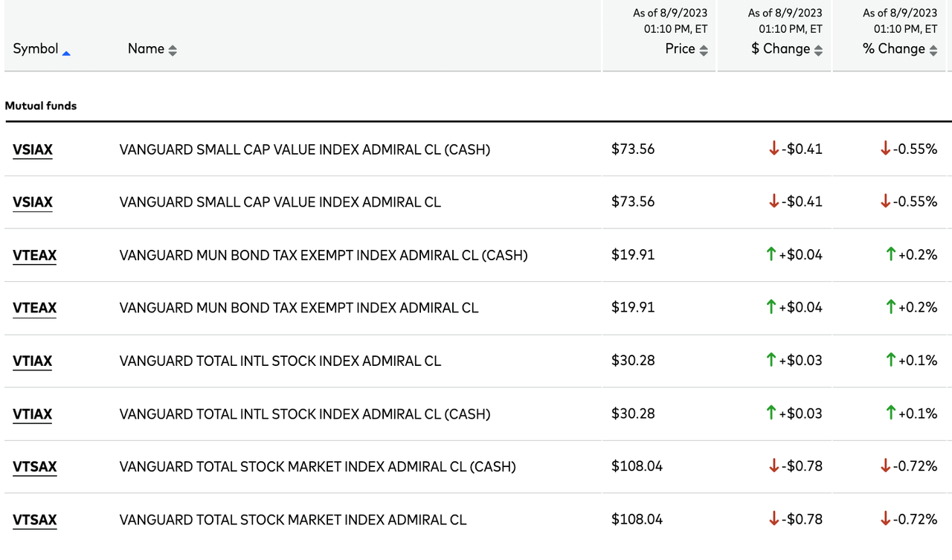
Task: Toggle sorting on the % Change column
Action: (933, 49)
